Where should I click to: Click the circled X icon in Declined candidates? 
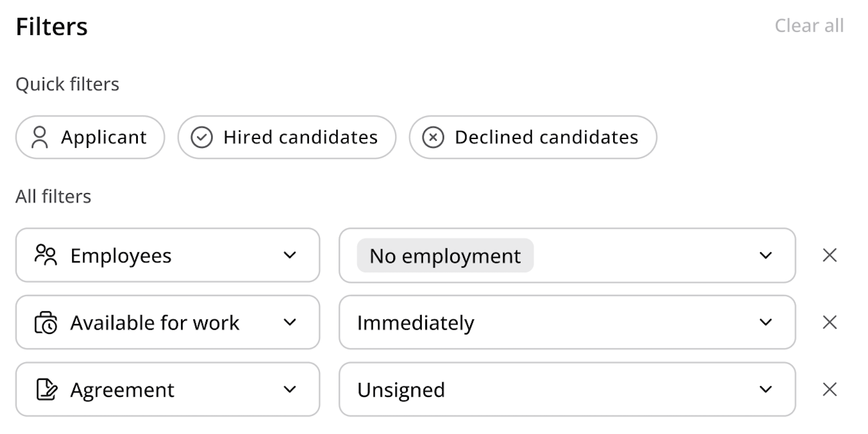click(x=433, y=138)
